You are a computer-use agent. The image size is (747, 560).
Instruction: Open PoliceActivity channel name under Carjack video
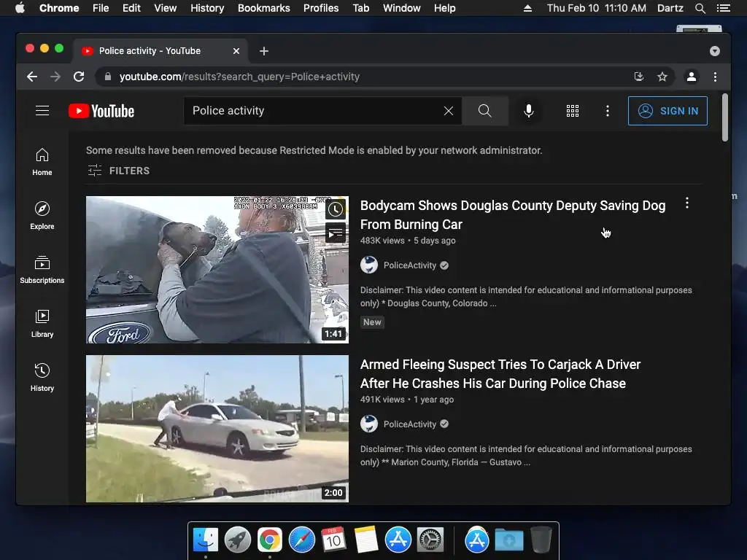410,424
